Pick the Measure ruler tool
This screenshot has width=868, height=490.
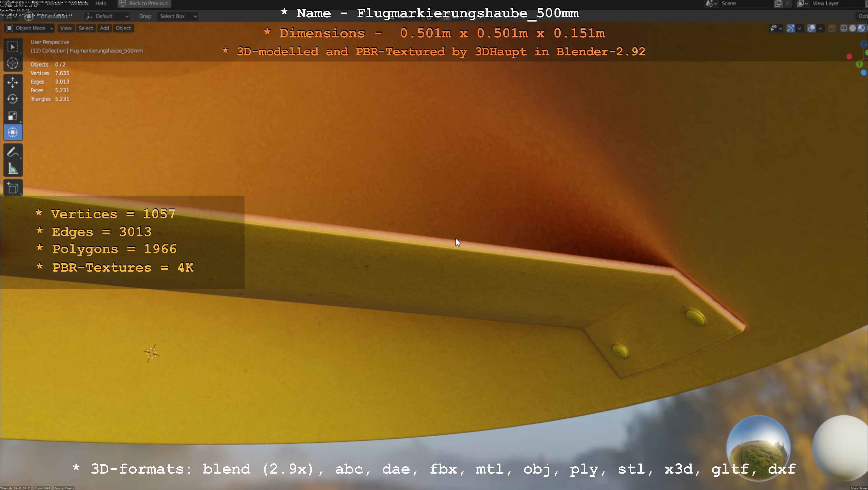(x=13, y=169)
